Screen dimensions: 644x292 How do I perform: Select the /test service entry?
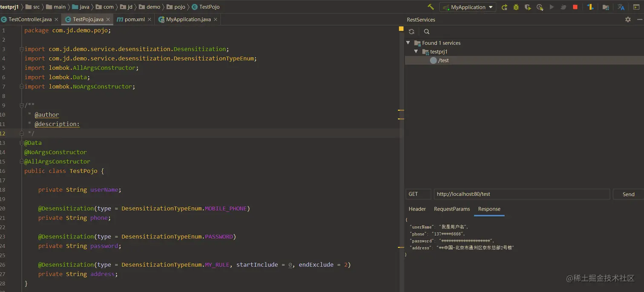(x=524, y=60)
